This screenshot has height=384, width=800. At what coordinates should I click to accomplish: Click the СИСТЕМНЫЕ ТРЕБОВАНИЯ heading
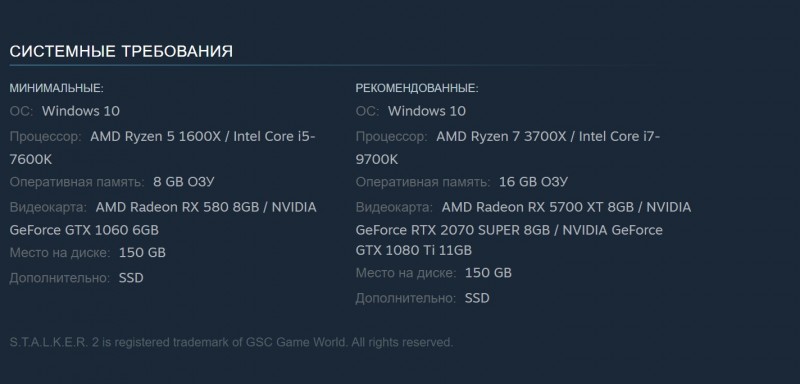pos(121,52)
